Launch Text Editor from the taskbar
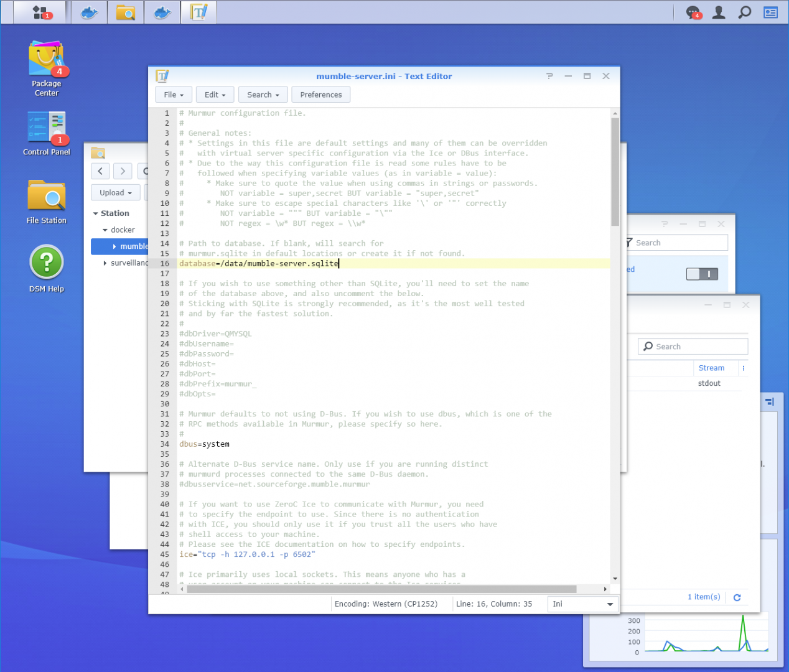Image resolution: width=789 pixels, height=672 pixels. point(198,12)
